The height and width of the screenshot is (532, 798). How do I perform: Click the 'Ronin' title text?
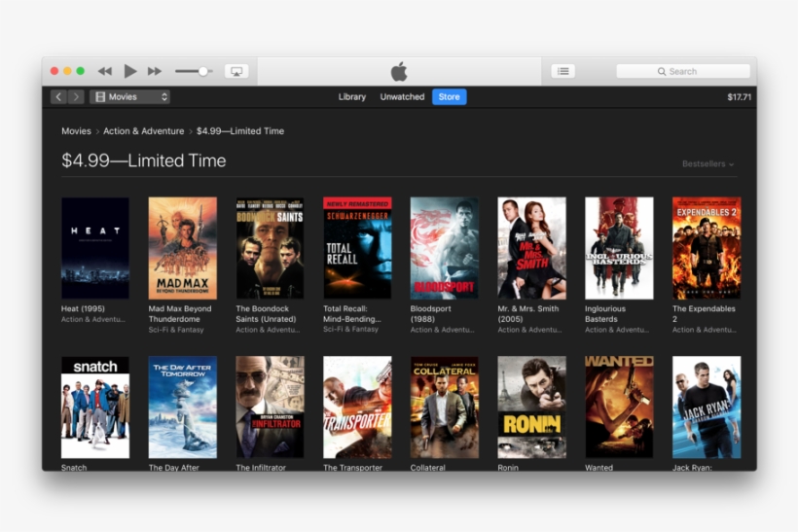508,468
